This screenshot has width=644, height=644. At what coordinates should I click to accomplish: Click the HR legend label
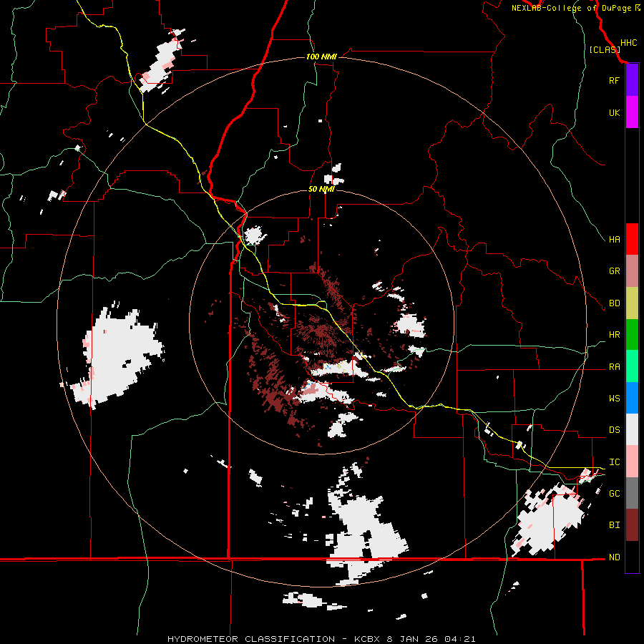(x=614, y=335)
